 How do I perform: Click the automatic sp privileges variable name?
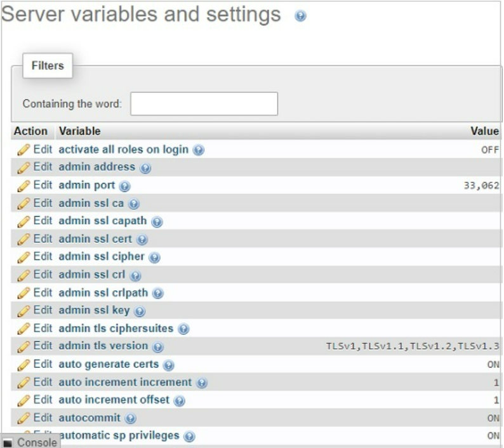pos(119,436)
